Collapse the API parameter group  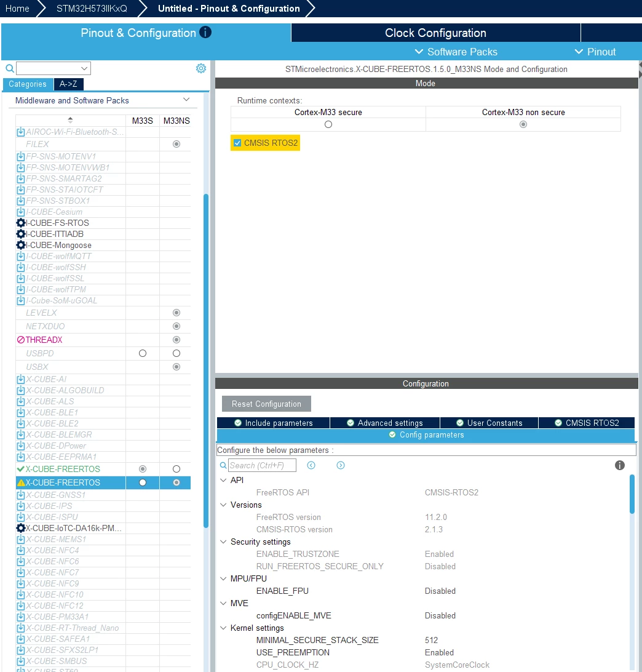point(223,480)
